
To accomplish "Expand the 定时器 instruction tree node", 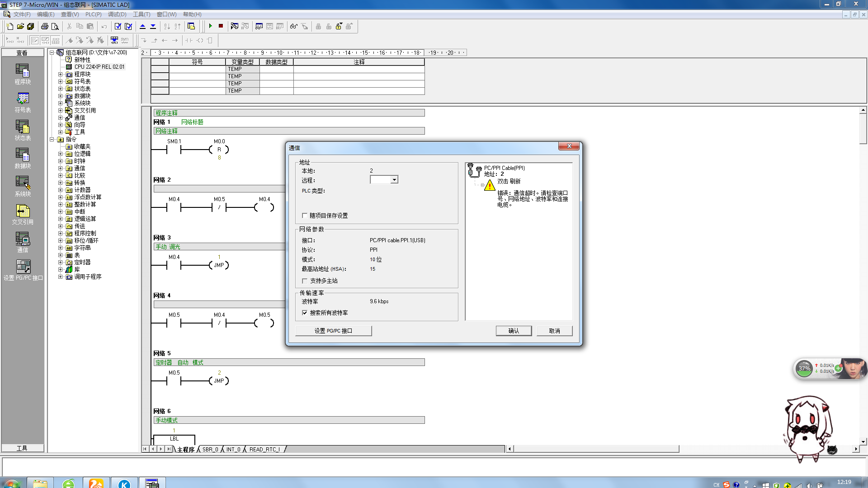I will pos(60,262).
